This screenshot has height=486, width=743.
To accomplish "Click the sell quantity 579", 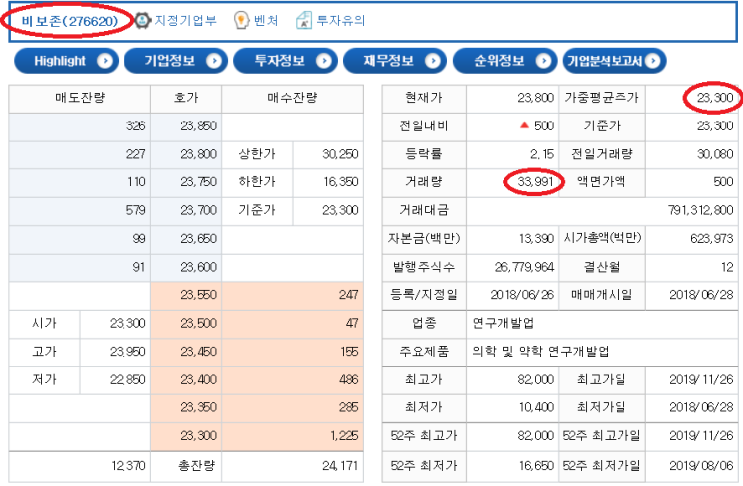I will coord(136,210).
